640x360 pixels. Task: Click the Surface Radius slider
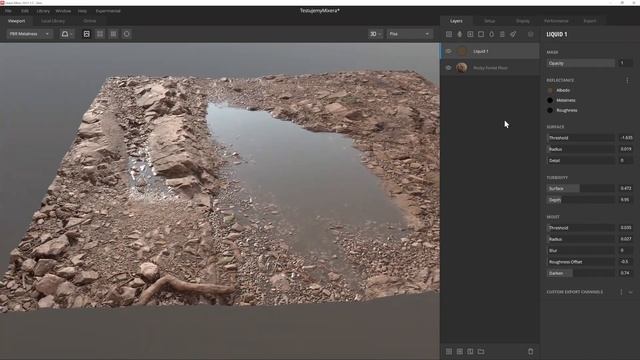(x=581, y=149)
